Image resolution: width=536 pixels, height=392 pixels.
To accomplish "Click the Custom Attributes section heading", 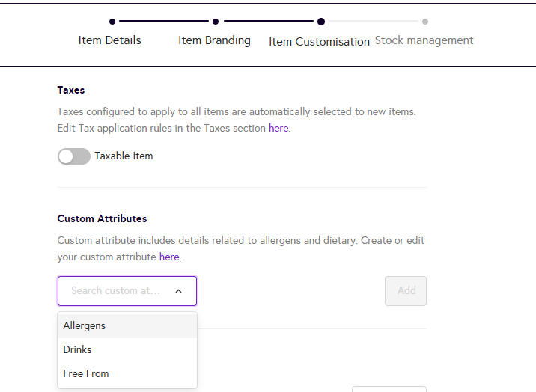I will tap(102, 219).
